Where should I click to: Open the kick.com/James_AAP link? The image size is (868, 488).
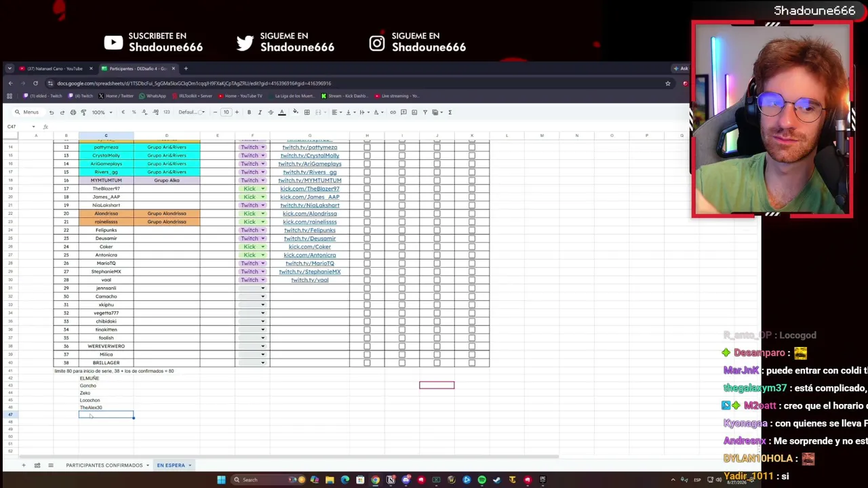(309, 197)
